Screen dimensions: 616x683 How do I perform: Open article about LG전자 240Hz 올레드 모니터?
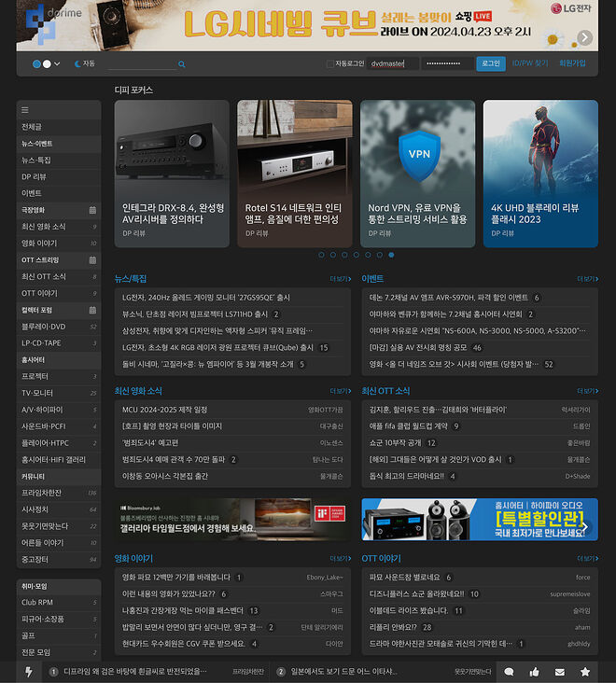click(206, 298)
